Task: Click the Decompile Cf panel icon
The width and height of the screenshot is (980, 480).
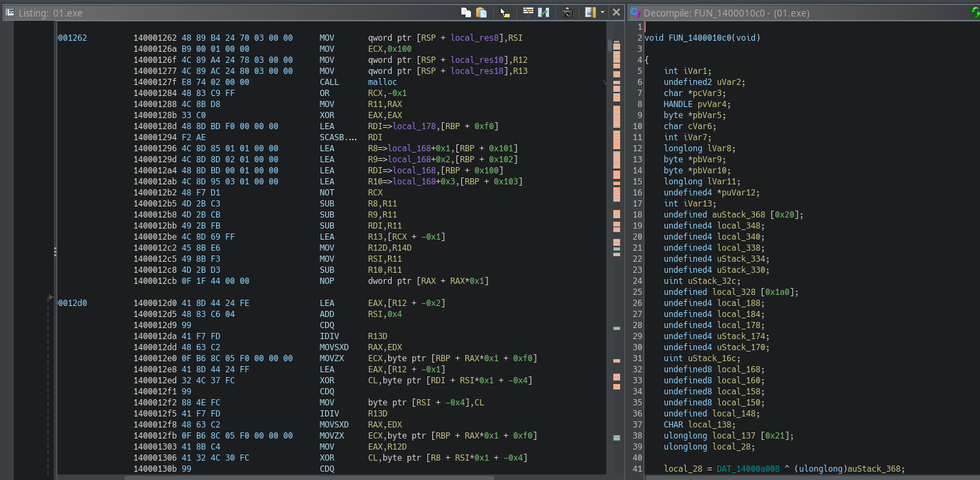Action: tap(635, 13)
